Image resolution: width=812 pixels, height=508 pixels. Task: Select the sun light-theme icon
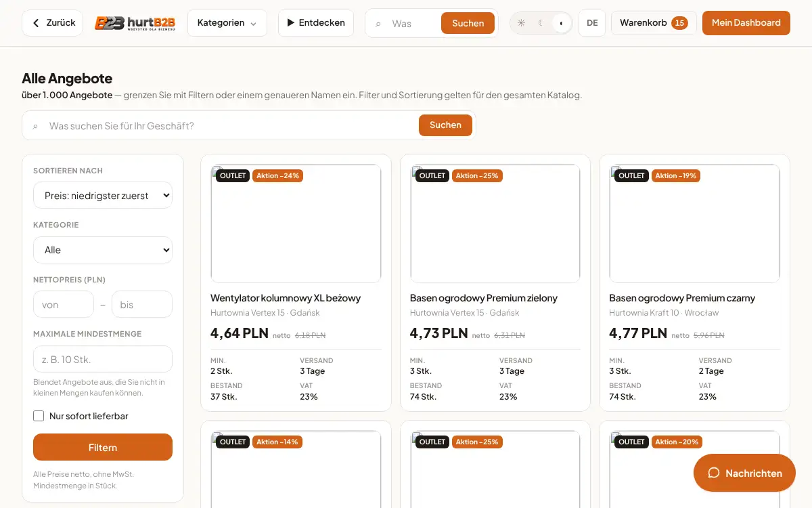[x=521, y=23]
